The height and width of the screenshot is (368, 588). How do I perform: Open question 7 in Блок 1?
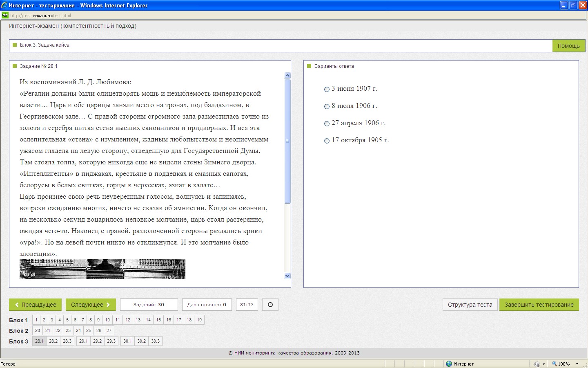coord(83,320)
